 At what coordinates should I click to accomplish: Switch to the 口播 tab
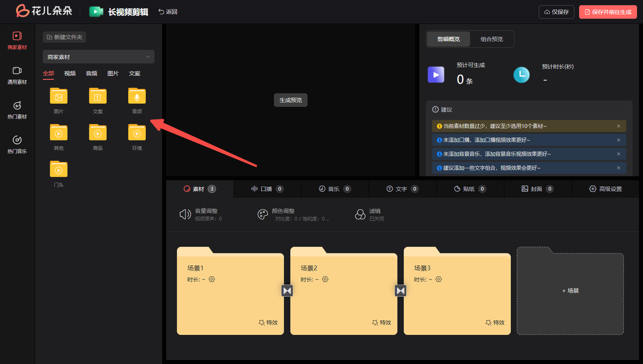coord(267,189)
